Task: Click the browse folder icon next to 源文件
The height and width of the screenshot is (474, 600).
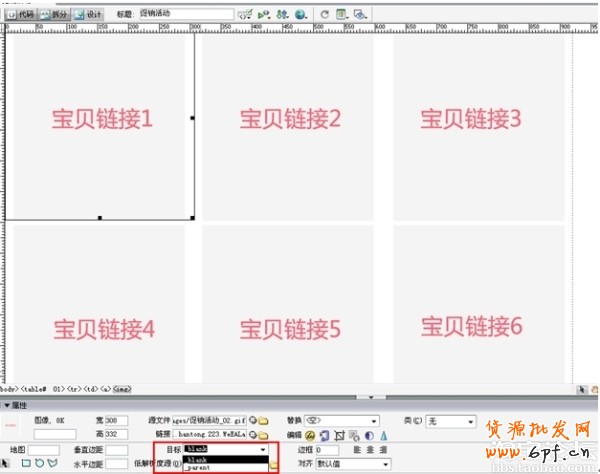Action: 264,421
